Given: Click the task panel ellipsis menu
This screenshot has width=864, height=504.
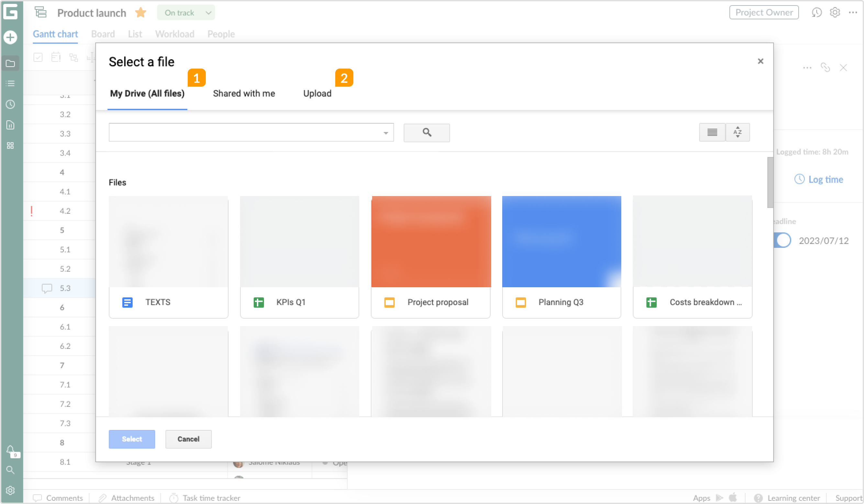Looking at the screenshot, I should point(807,68).
